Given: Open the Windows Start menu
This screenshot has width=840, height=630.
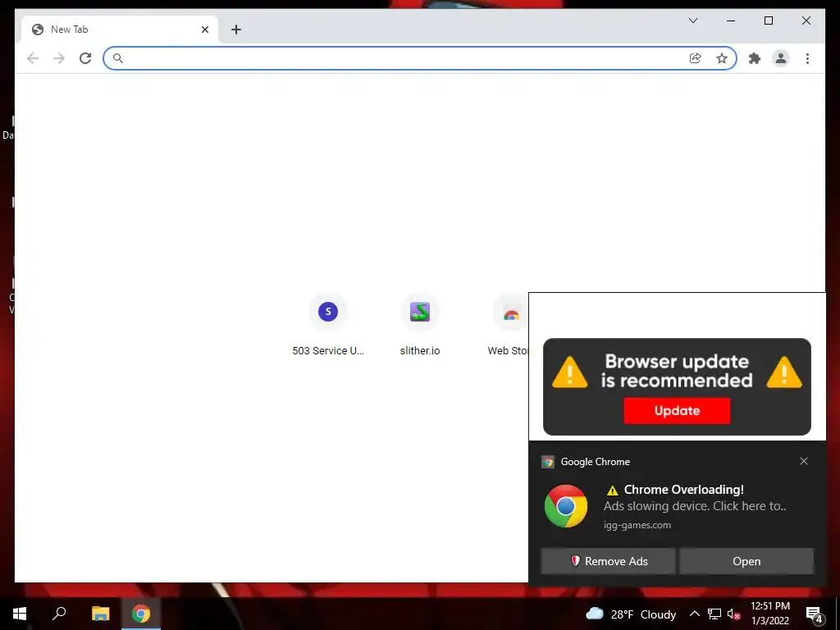Looking at the screenshot, I should [20, 614].
